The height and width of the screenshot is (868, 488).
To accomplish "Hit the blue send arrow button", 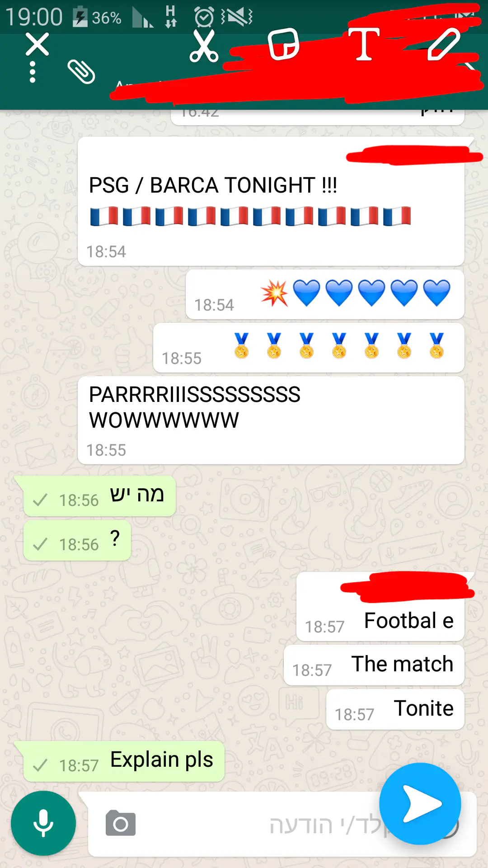I will [x=420, y=804].
